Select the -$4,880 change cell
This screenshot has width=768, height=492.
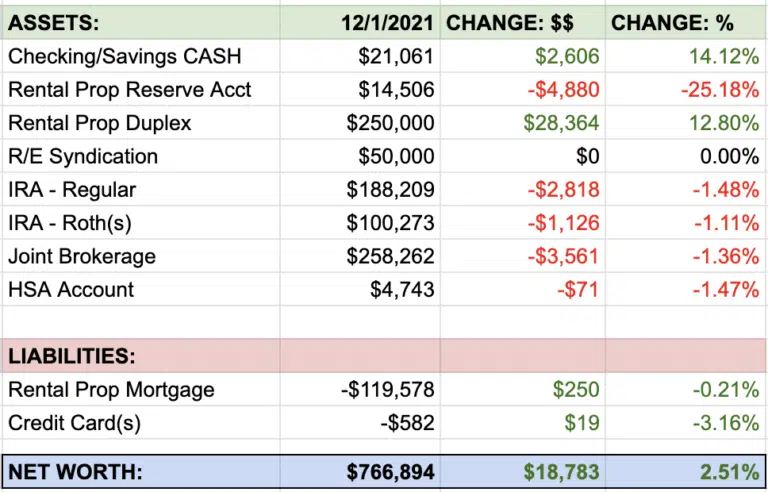(565, 90)
